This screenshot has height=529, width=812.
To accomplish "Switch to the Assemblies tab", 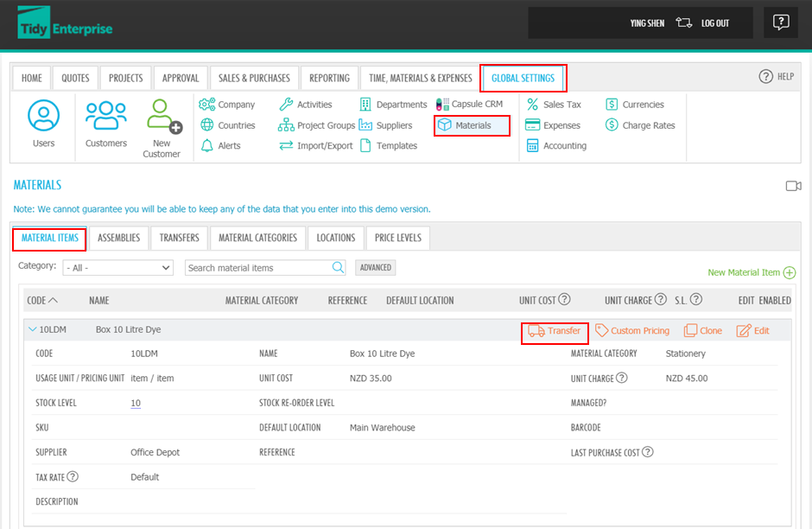I will pyautogui.click(x=118, y=238).
